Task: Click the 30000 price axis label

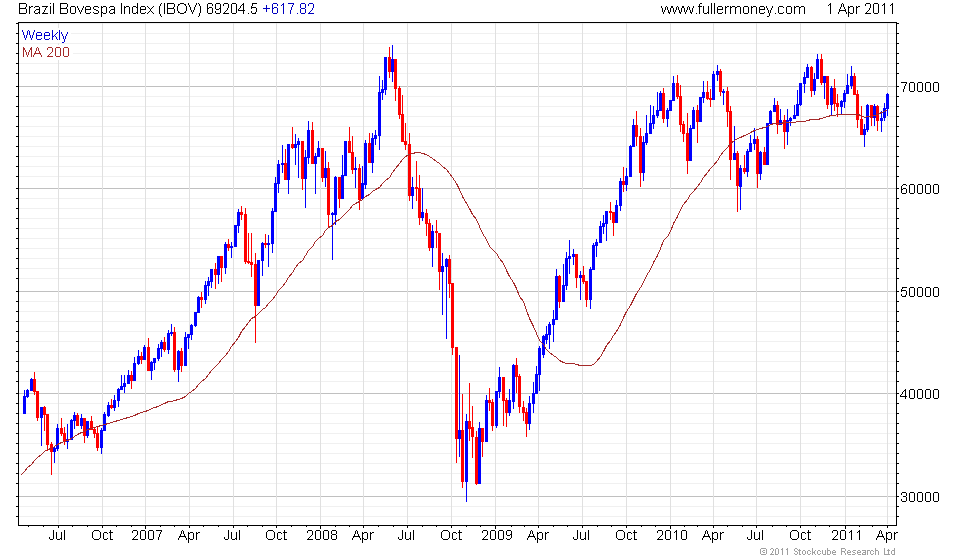Action: 920,498
